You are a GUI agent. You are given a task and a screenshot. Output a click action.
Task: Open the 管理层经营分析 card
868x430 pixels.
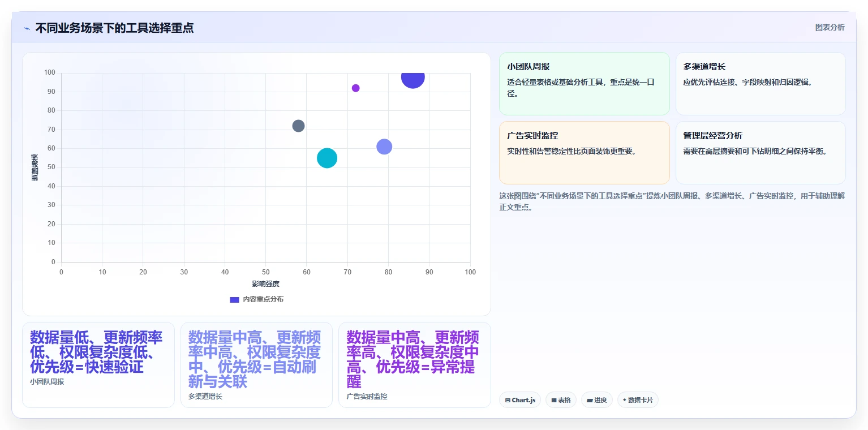tap(760, 153)
